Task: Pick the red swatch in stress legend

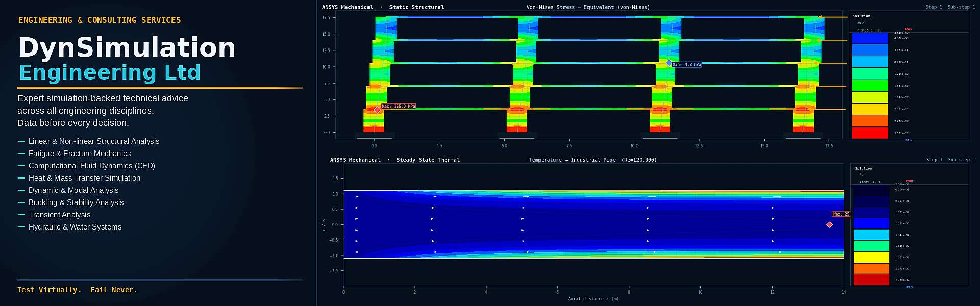Action: pyautogui.click(x=870, y=133)
